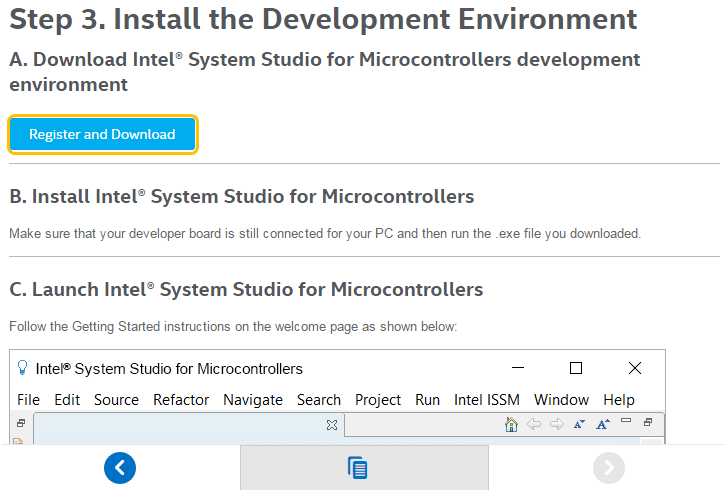Open the Refactor menu
This screenshot has width=728, height=490.
click(181, 400)
